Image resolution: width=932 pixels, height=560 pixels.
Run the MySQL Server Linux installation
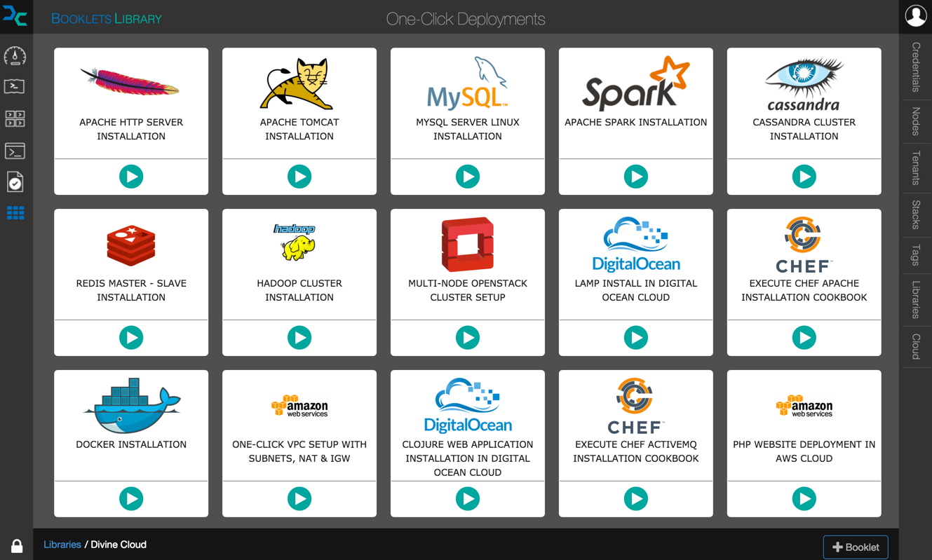[x=468, y=177]
